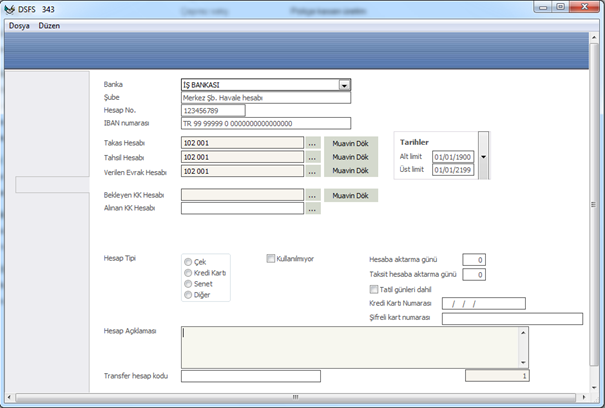Open the Düzen menu

(49, 25)
